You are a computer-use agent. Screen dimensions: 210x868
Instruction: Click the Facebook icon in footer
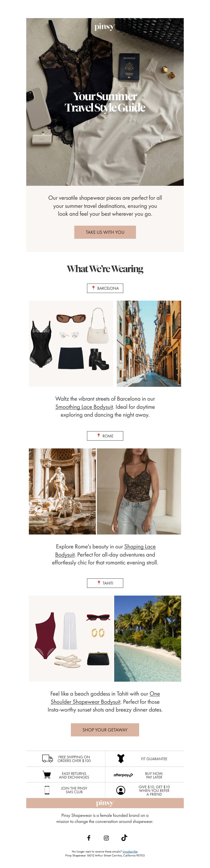pyautogui.click(x=89, y=838)
